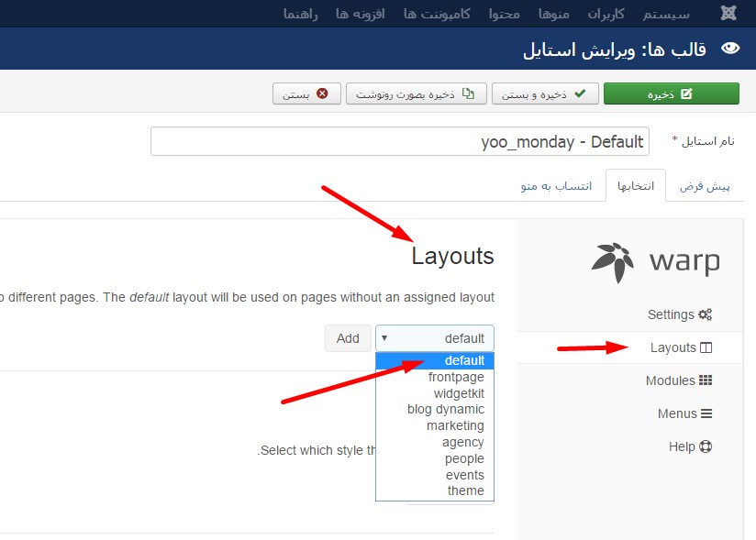Select widgetkit in layout list
756x540 pixels.
pyautogui.click(x=434, y=393)
